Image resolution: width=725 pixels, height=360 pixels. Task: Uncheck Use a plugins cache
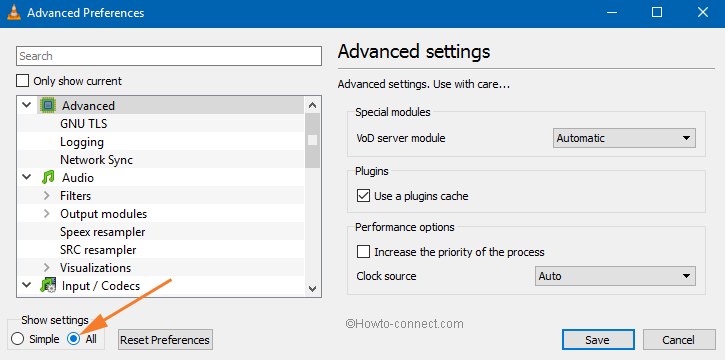click(363, 196)
